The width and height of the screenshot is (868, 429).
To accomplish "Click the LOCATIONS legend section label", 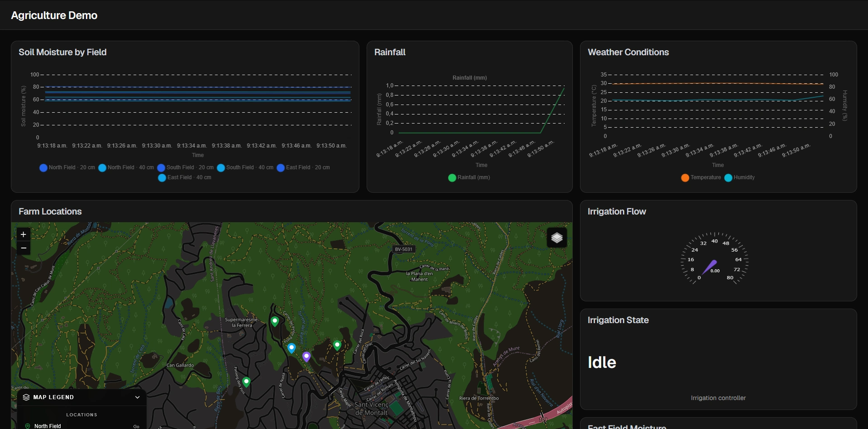I will coord(82,415).
